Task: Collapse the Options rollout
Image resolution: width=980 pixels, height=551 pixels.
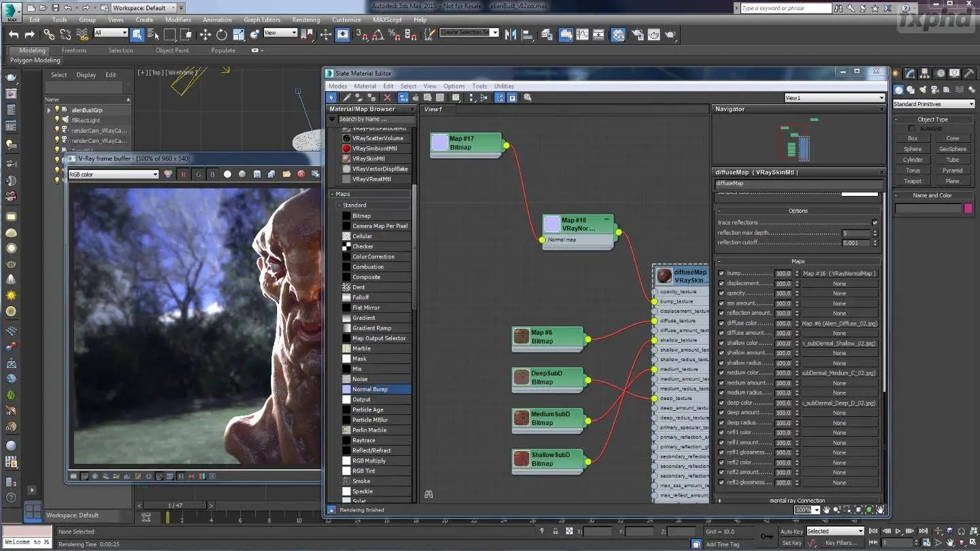Action: tap(798, 211)
